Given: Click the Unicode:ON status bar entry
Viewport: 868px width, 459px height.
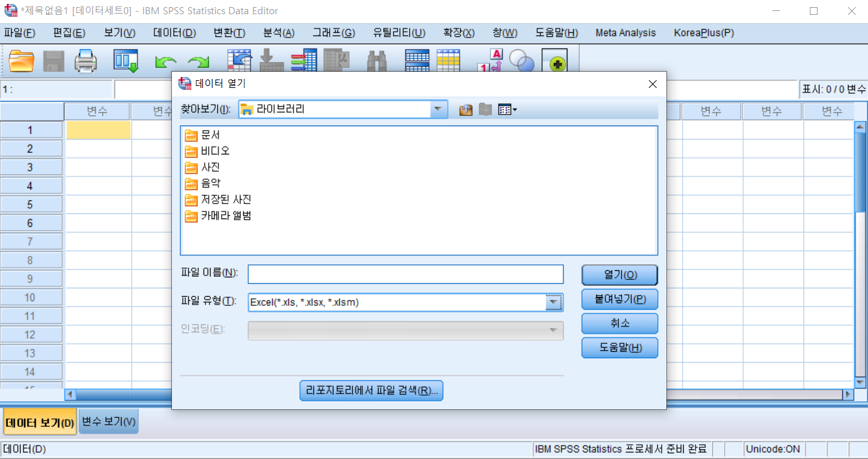Looking at the screenshot, I should tap(772, 449).
